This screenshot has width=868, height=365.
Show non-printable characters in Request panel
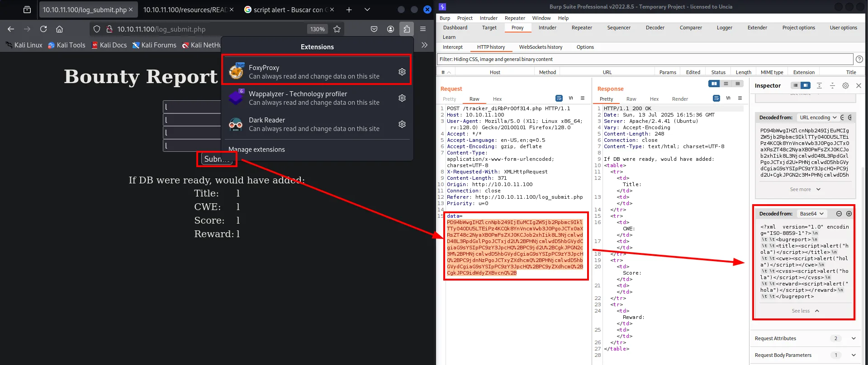tap(571, 98)
